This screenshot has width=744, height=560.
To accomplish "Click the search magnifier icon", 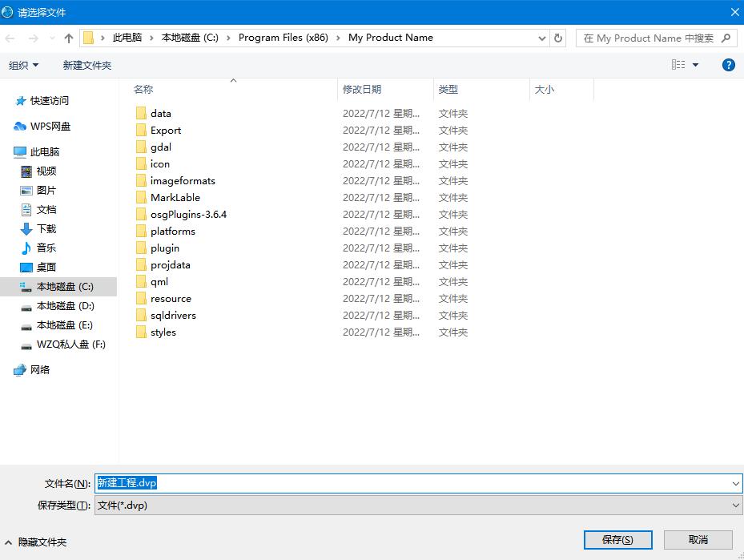I will pos(726,38).
